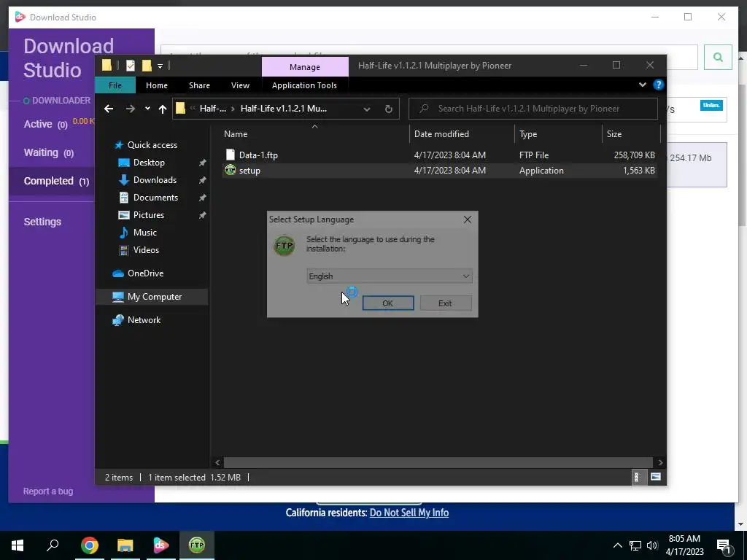This screenshot has height=560, width=747.
Task: Open Download Studio from the taskbar
Action: [x=161, y=545]
